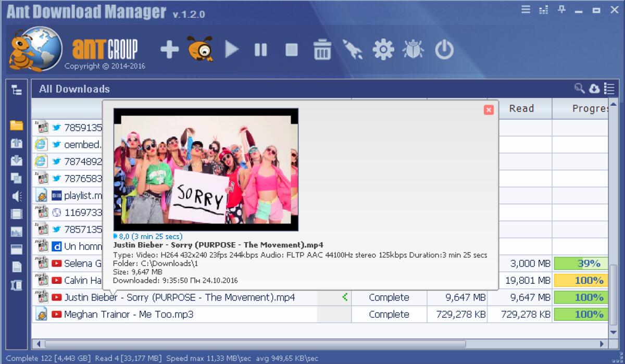Start download with the play button

(x=232, y=50)
